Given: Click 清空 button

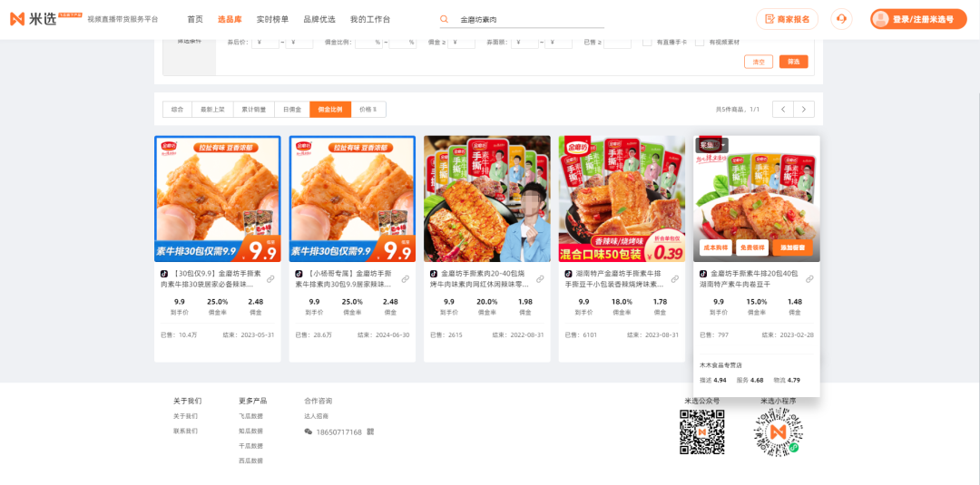Looking at the screenshot, I should 759,62.
